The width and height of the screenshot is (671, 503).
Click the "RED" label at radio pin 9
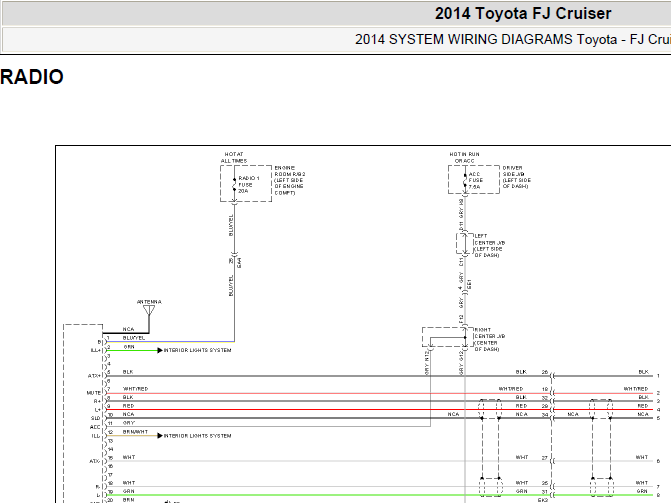(128, 406)
